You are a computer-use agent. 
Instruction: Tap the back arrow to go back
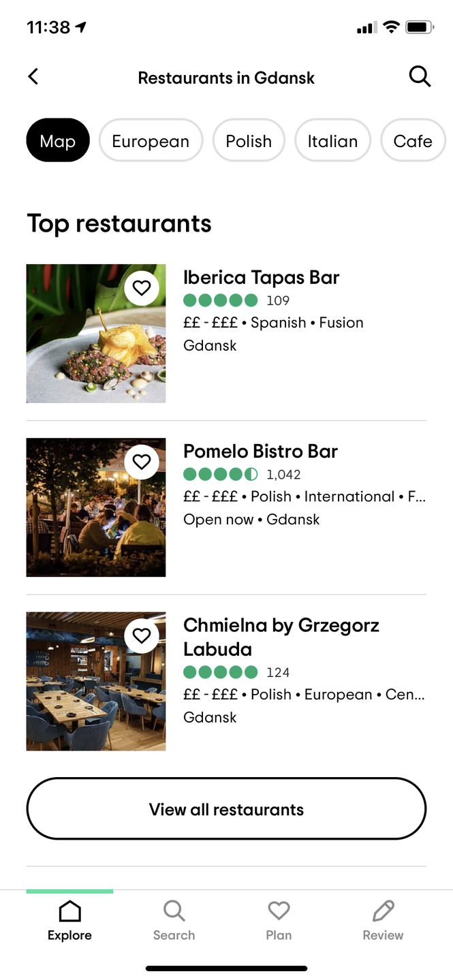(33, 76)
